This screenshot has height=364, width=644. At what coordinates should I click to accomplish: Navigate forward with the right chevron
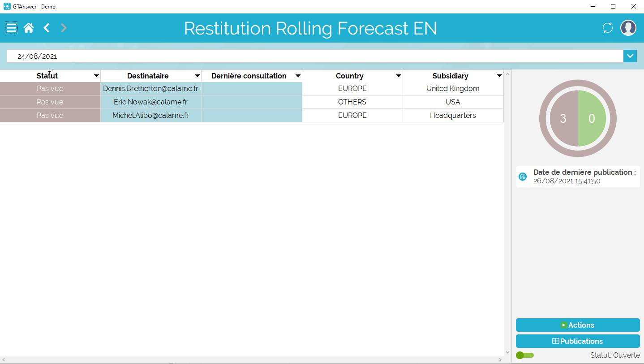point(64,28)
